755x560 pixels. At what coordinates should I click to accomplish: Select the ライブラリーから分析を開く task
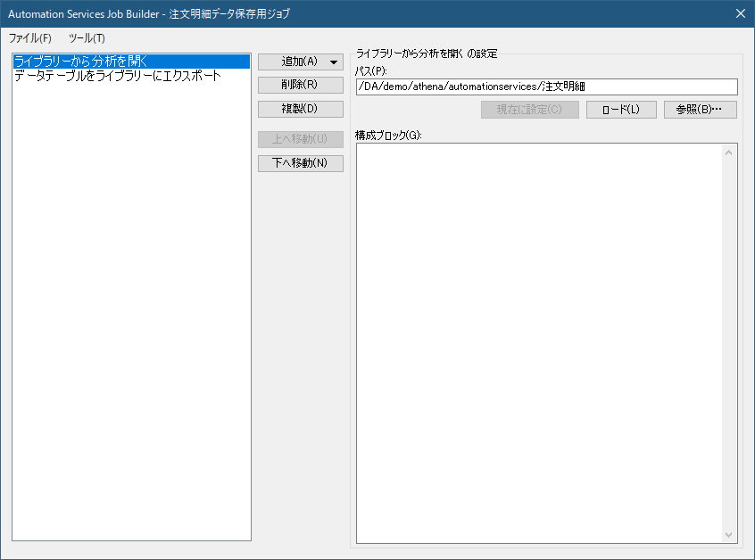[x=131, y=62]
